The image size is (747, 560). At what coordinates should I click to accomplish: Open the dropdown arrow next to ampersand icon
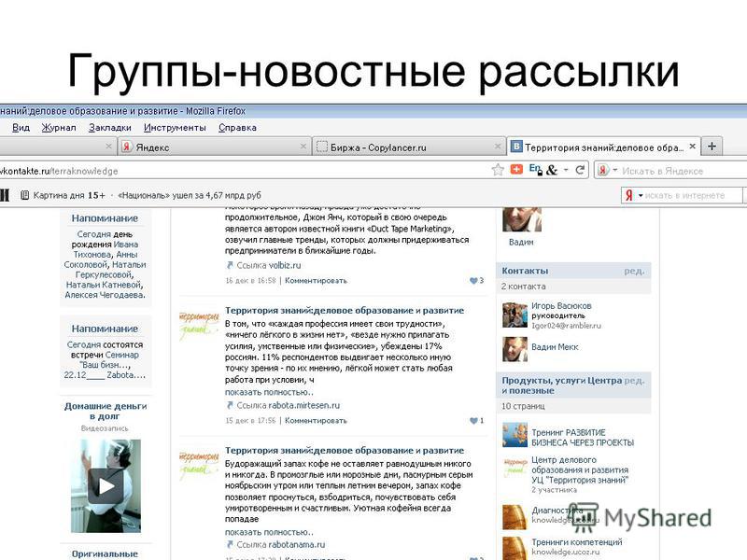[566, 170]
